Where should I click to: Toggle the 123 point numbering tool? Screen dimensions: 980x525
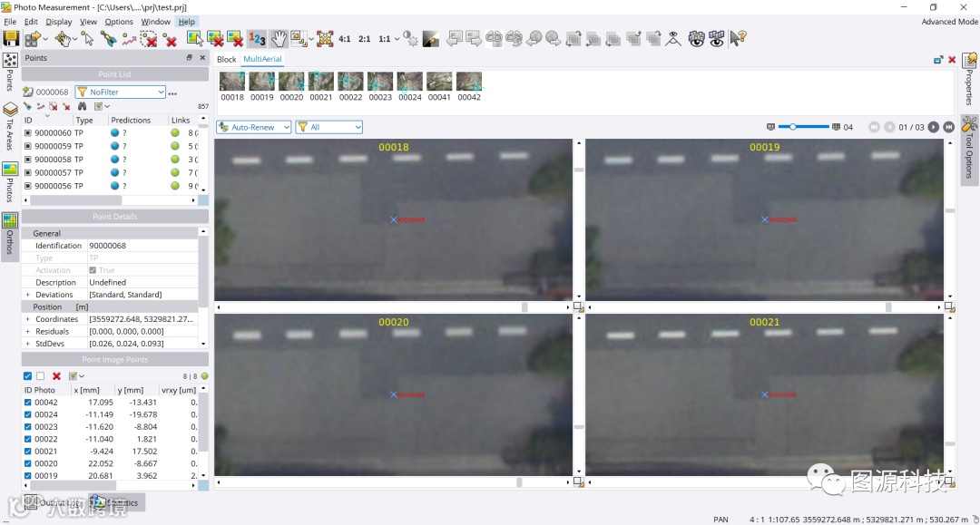(x=257, y=39)
